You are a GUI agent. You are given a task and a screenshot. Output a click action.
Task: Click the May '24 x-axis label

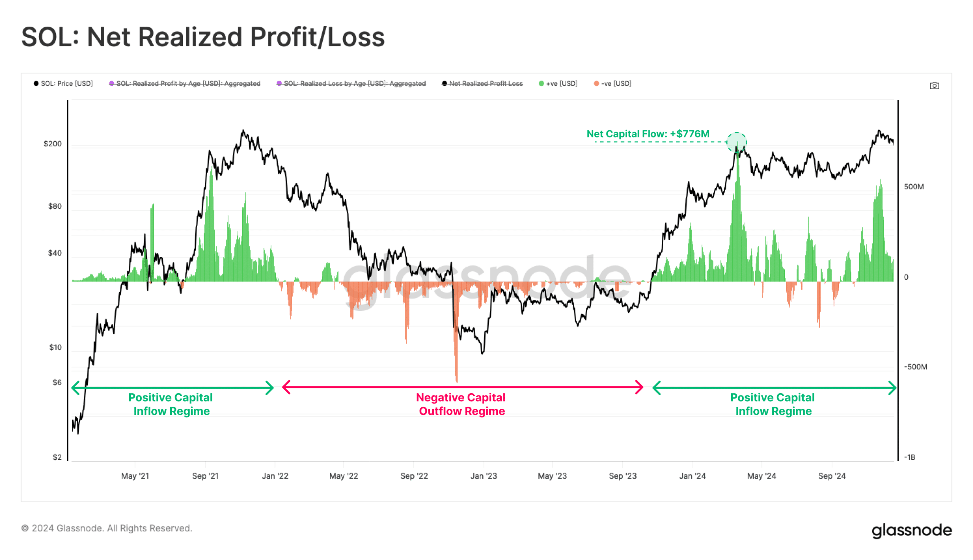pyautogui.click(x=761, y=476)
